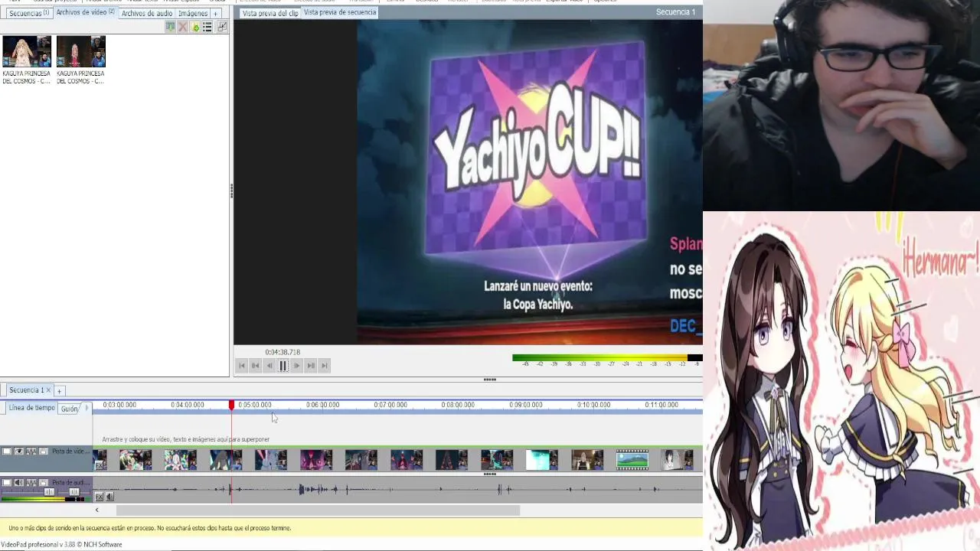This screenshot has height=551, width=980.
Task: Change the media bin list view
Action: click(x=207, y=27)
